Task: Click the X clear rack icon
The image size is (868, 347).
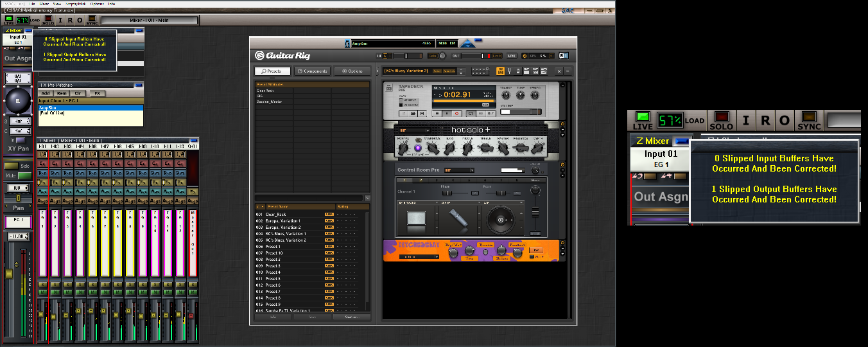Action: [559, 71]
